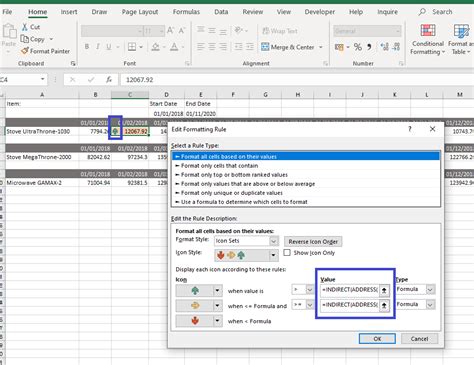Increase font size with large A icon
This screenshot has width=474, height=365.
170,31
